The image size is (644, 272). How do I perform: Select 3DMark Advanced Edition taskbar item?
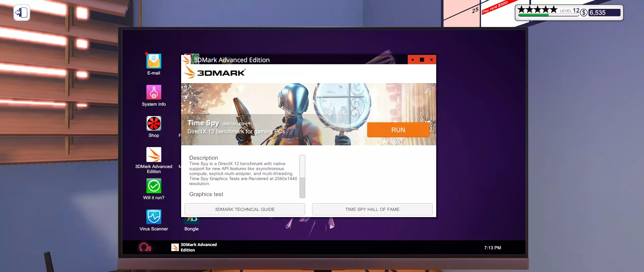click(194, 247)
